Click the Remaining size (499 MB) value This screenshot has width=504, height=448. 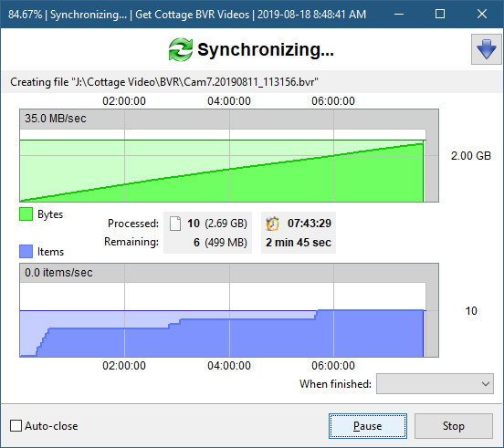[x=226, y=243]
